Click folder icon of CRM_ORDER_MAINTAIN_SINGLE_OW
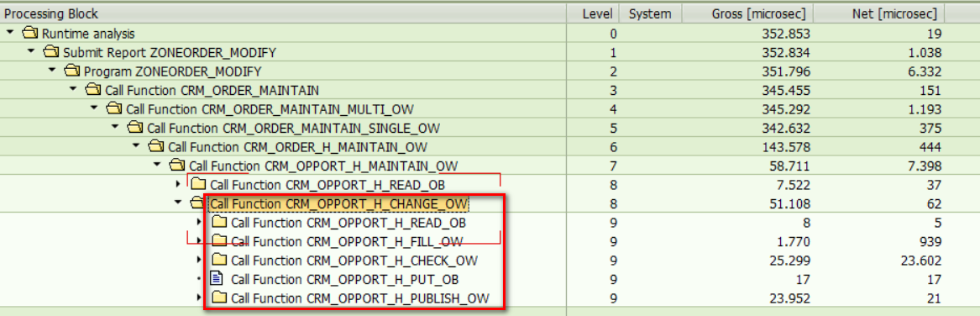Screen dimensions: 980x316 tap(135, 127)
